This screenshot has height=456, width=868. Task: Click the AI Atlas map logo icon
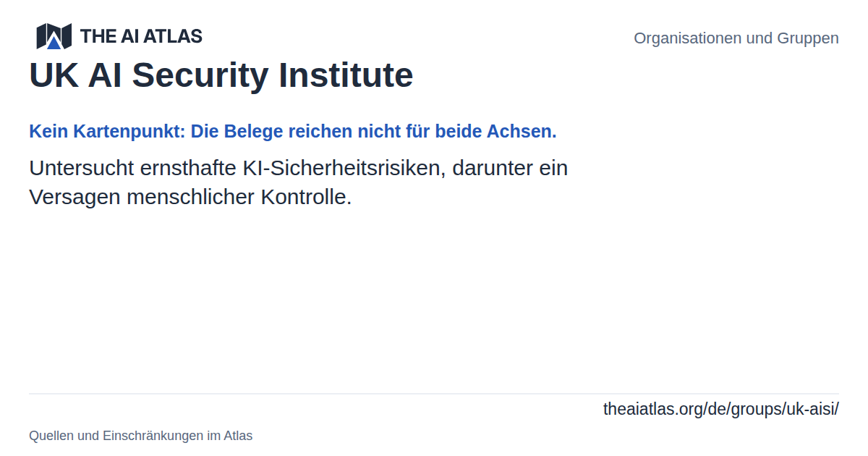[54, 36]
